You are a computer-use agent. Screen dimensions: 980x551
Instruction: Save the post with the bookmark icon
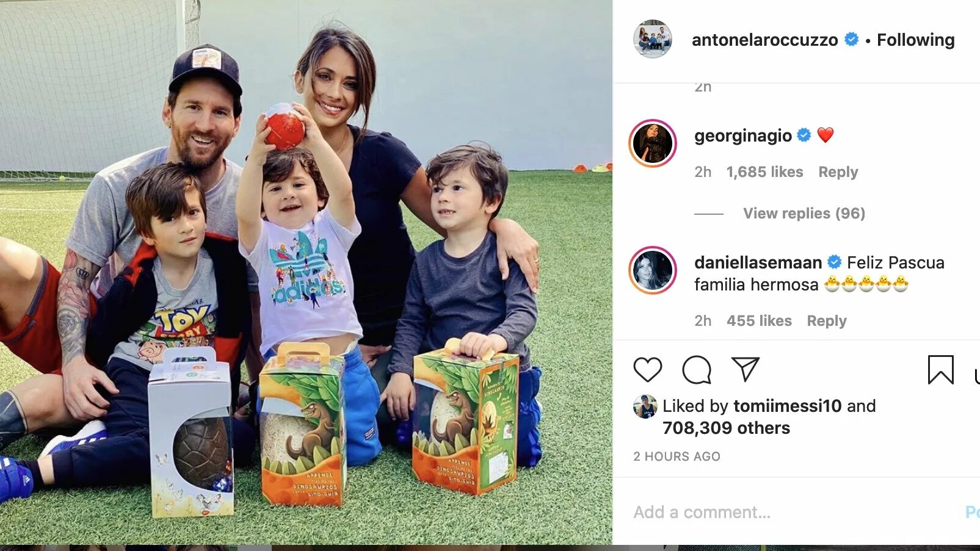pyautogui.click(x=940, y=370)
